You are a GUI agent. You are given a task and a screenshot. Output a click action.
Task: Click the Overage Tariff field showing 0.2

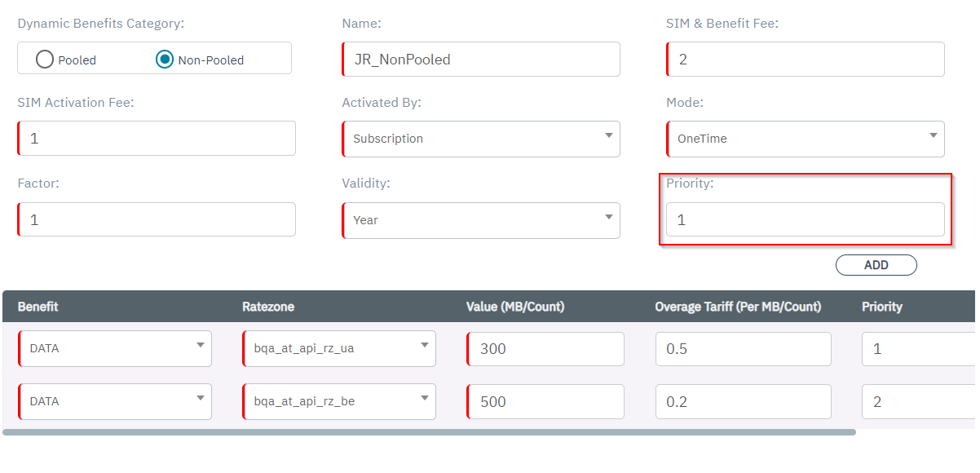pos(743,401)
